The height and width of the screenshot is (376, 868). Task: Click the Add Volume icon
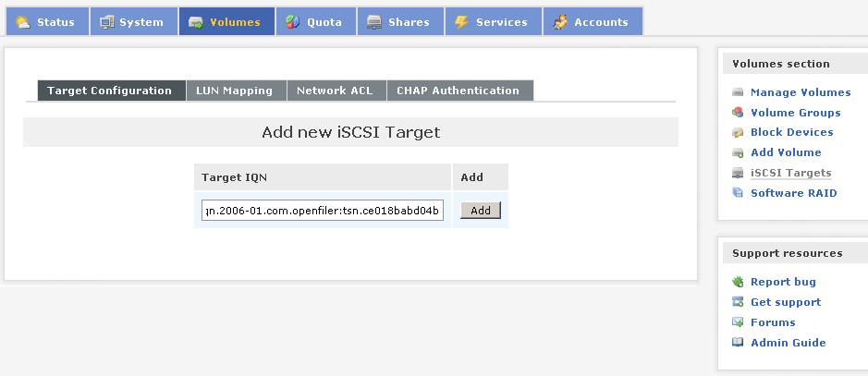tap(738, 153)
